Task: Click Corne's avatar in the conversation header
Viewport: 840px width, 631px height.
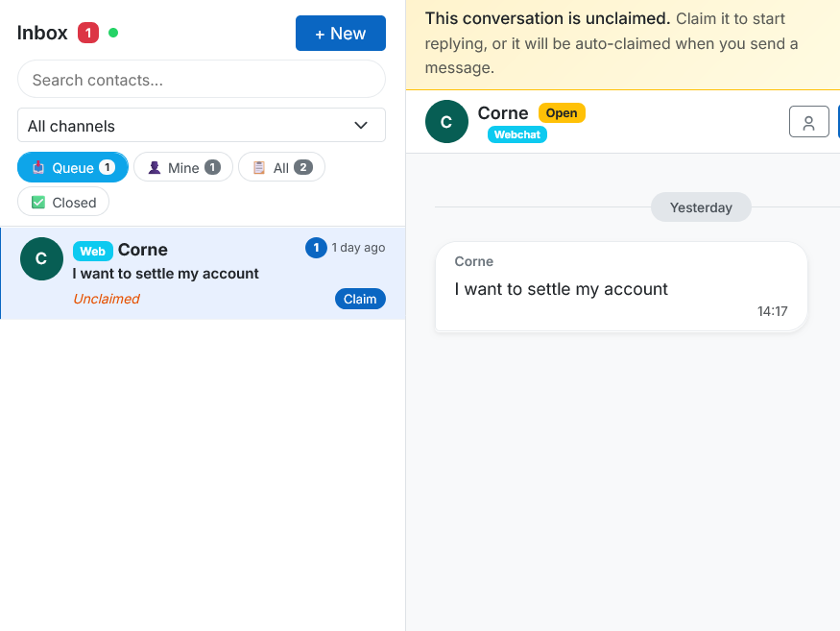Action: tap(446, 122)
